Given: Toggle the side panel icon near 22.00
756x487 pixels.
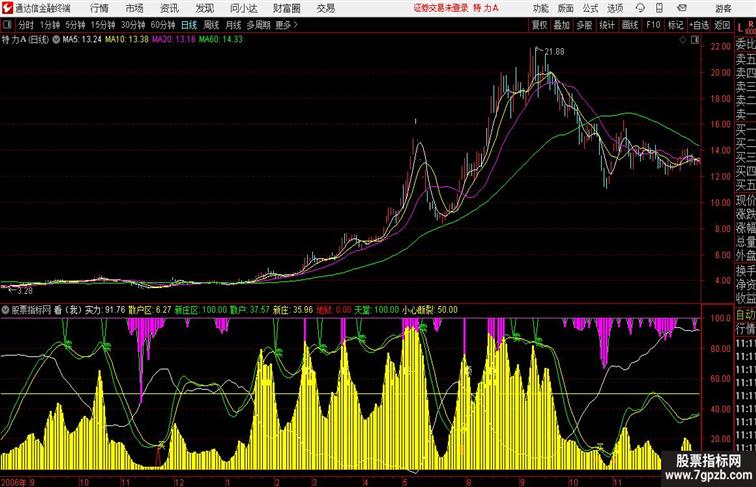Looking at the screenshot, I should point(695,40).
